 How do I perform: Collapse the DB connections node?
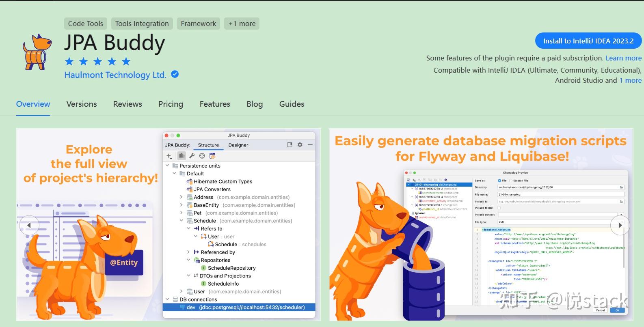(167, 299)
